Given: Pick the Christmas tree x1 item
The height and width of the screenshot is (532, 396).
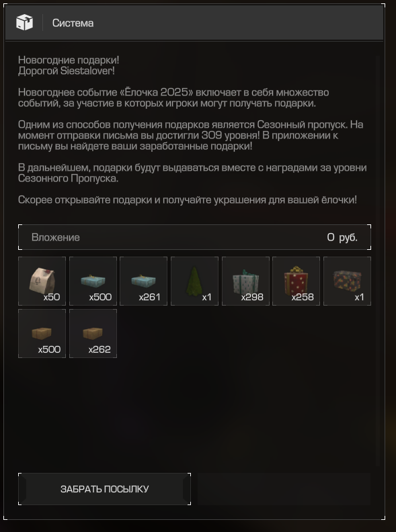Looking at the screenshot, I should click(194, 281).
